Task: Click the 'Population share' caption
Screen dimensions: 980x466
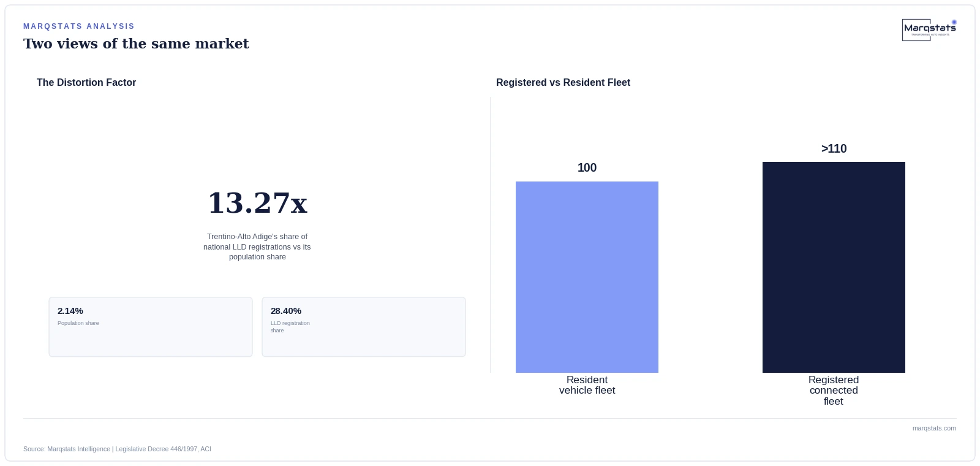Action: tap(78, 323)
